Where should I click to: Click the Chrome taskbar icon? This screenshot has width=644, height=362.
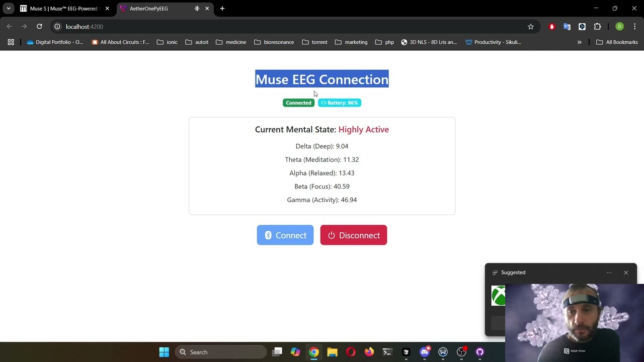coord(314,352)
